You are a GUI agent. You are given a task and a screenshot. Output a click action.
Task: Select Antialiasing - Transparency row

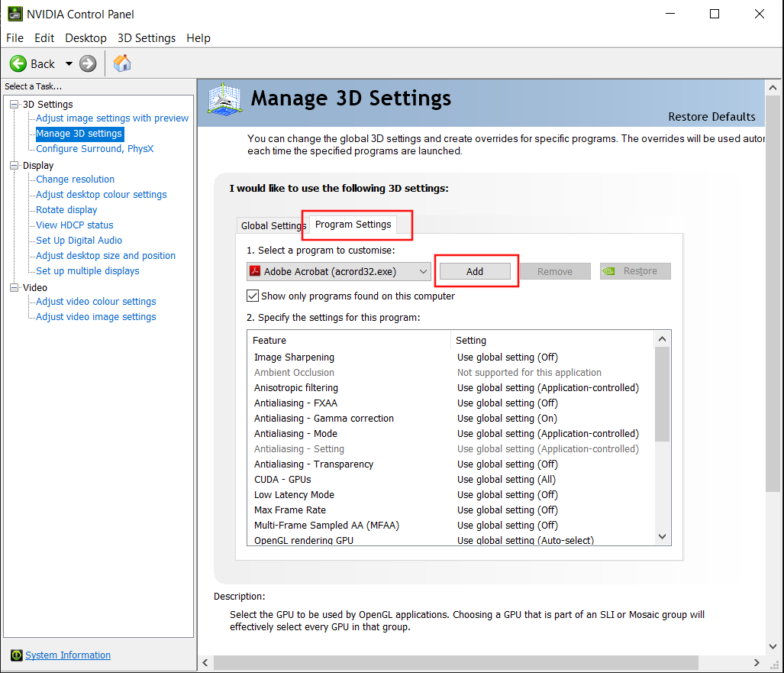pyautogui.click(x=450, y=464)
